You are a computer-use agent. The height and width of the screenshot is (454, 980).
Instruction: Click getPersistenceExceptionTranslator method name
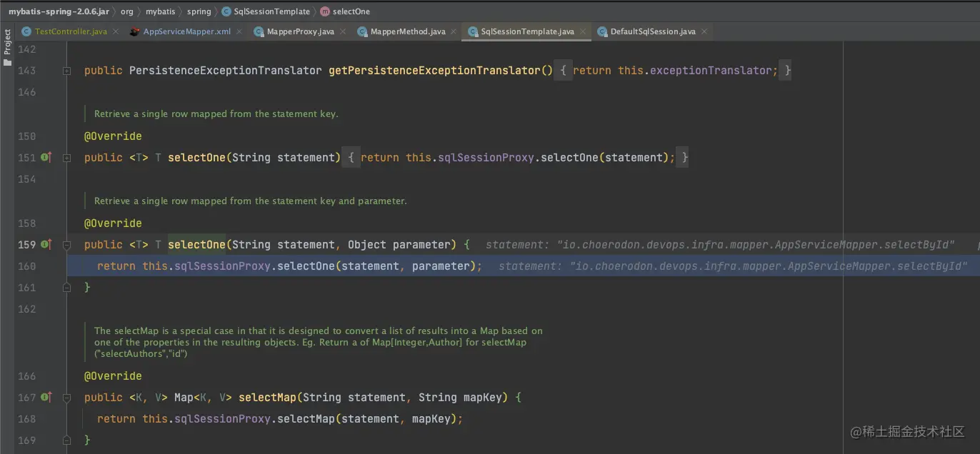(434, 71)
